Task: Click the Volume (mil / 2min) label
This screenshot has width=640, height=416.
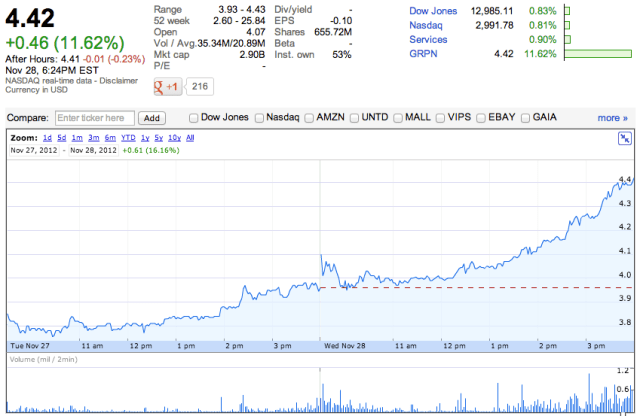Action: point(44,360)
